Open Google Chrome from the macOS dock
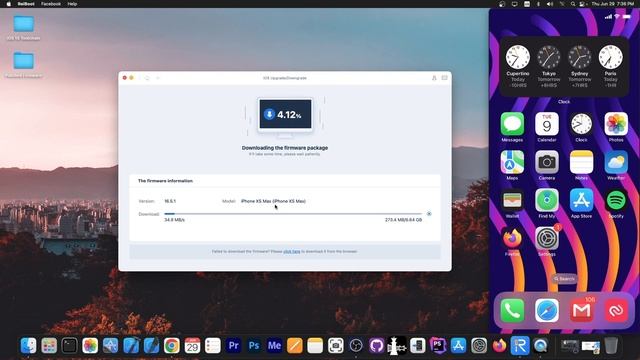This screenshot has height=360, width=640. click(172, 346)
